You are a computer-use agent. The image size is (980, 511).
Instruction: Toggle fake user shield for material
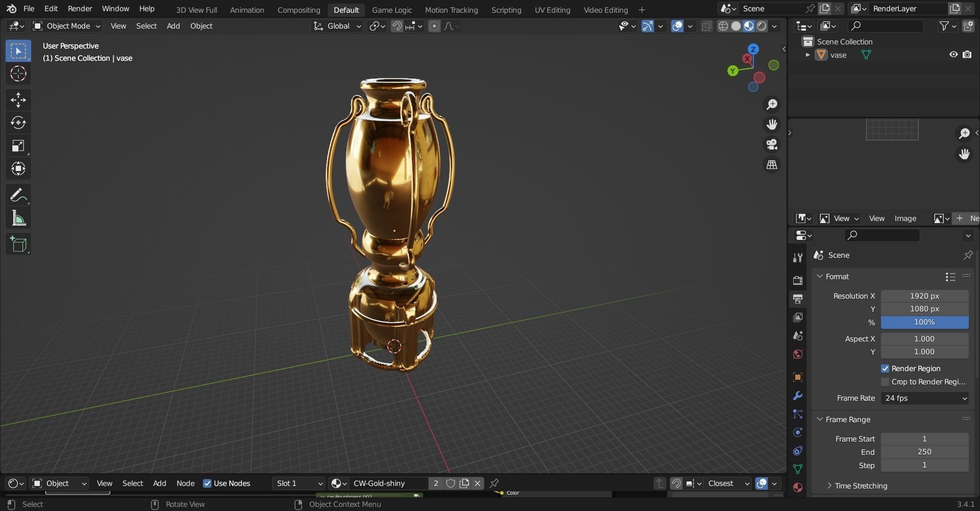(x=450, y=483)
